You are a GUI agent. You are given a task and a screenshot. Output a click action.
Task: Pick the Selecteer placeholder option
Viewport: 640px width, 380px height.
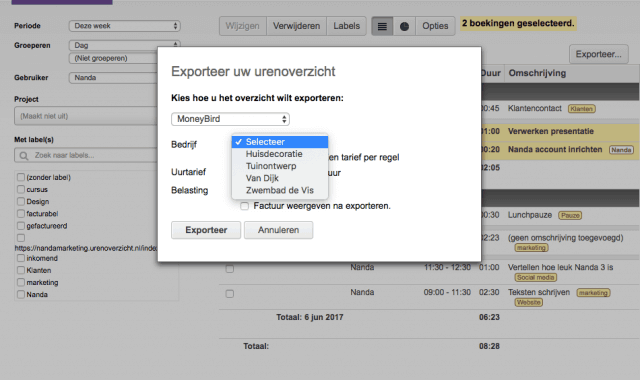click(280, 142)
